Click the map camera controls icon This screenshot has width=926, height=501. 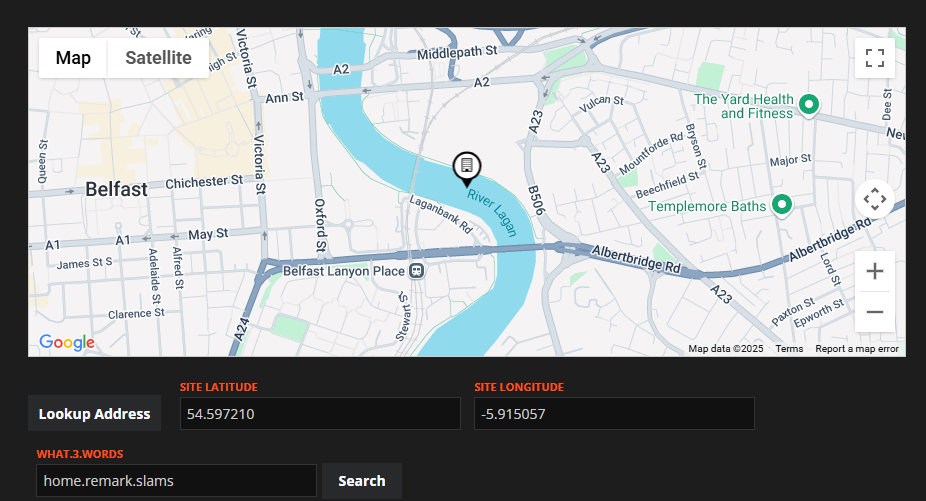pyautogui.click(x=875, y=199)
